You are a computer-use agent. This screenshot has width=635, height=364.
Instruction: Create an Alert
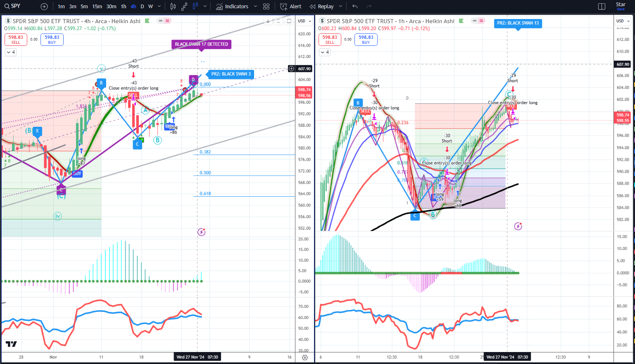coord(291,7)
